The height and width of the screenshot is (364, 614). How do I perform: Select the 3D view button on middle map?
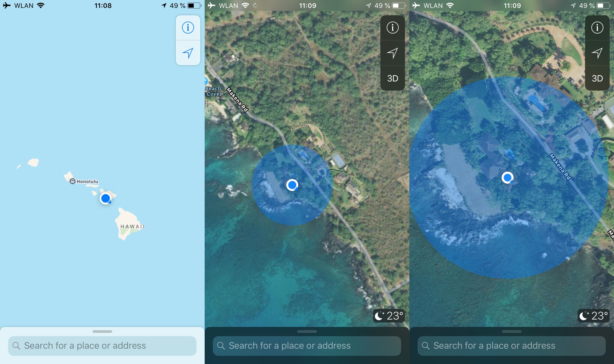tap(392, 78)
